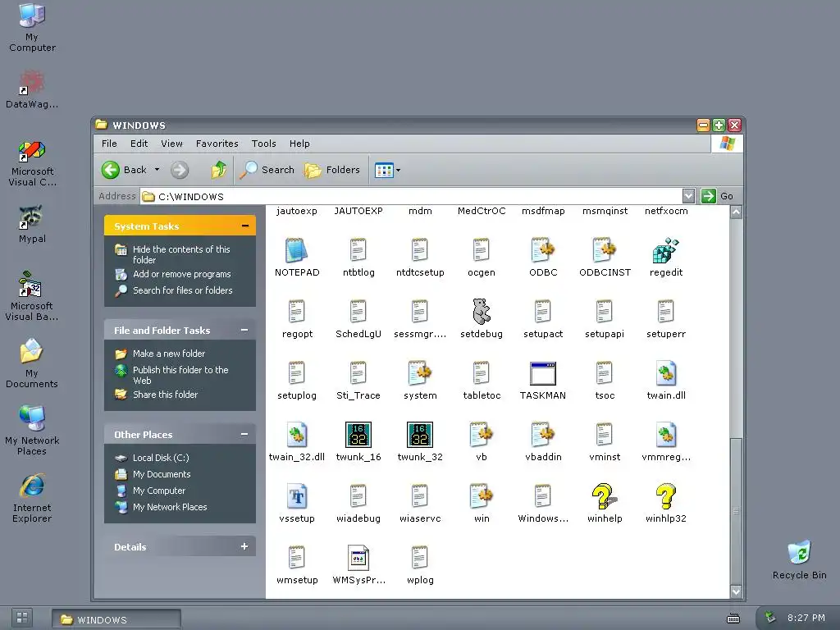Open the Favorites menu
840x630 pixels.
click(x=217, y=144)
